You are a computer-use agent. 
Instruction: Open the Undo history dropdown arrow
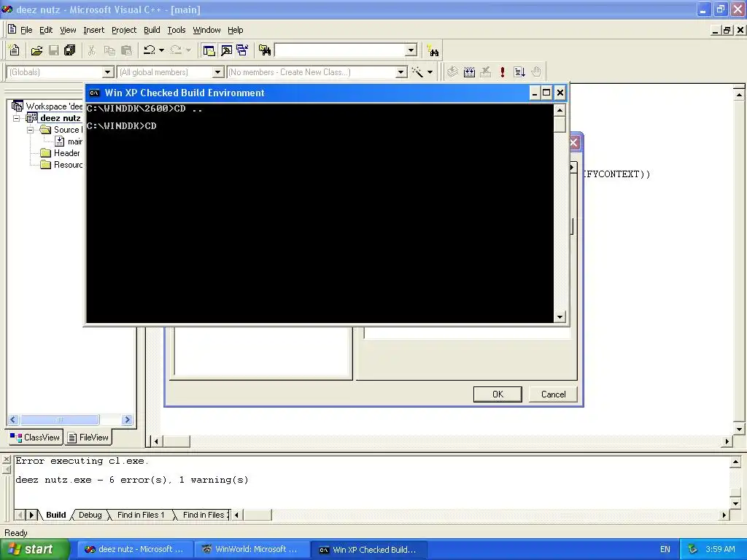tap(161, 50)
